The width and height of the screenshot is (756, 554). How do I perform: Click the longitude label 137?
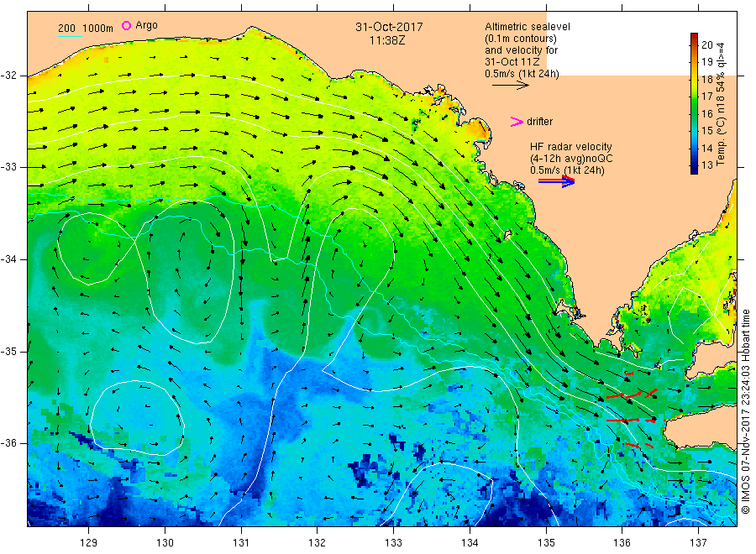(x=698, y=542)
